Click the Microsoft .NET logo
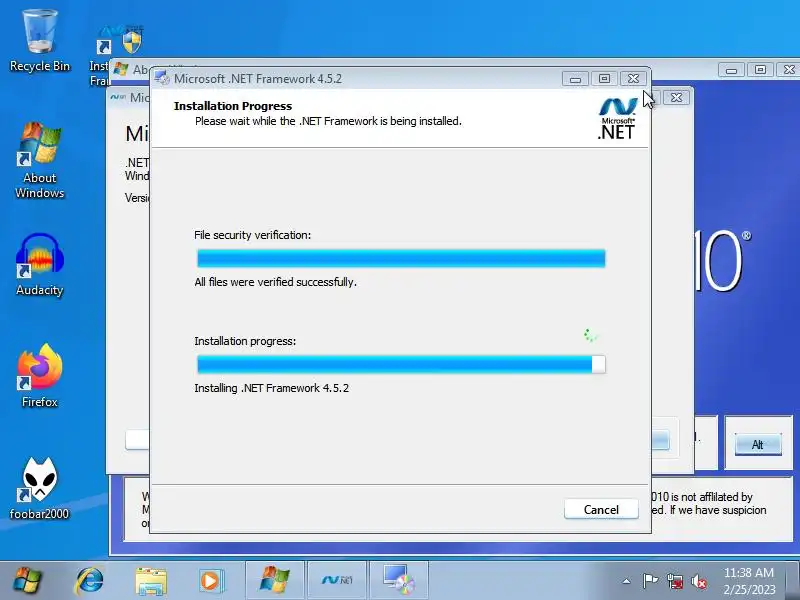Viewport: 800px width, 600px height. coord(617,119)
